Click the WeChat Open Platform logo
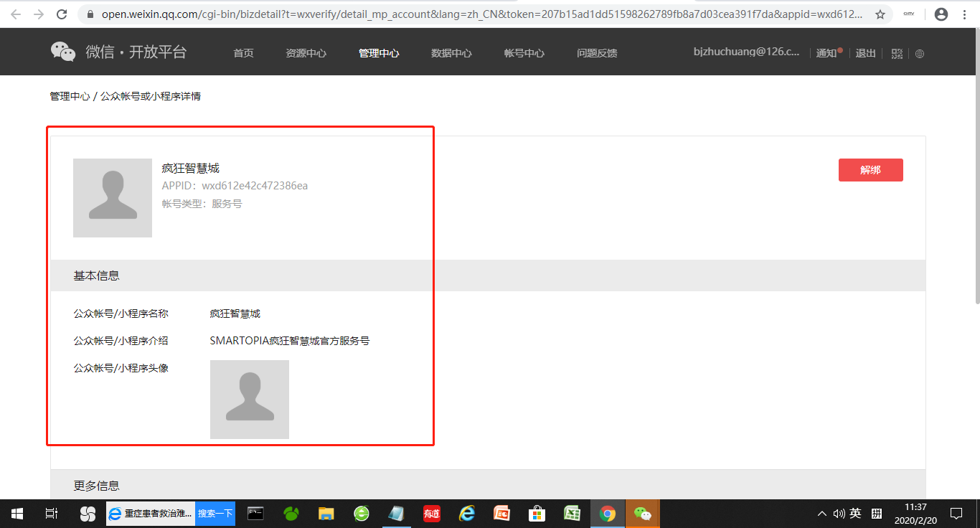This screenshot has height=528, width=980. (x=118, y=52)
